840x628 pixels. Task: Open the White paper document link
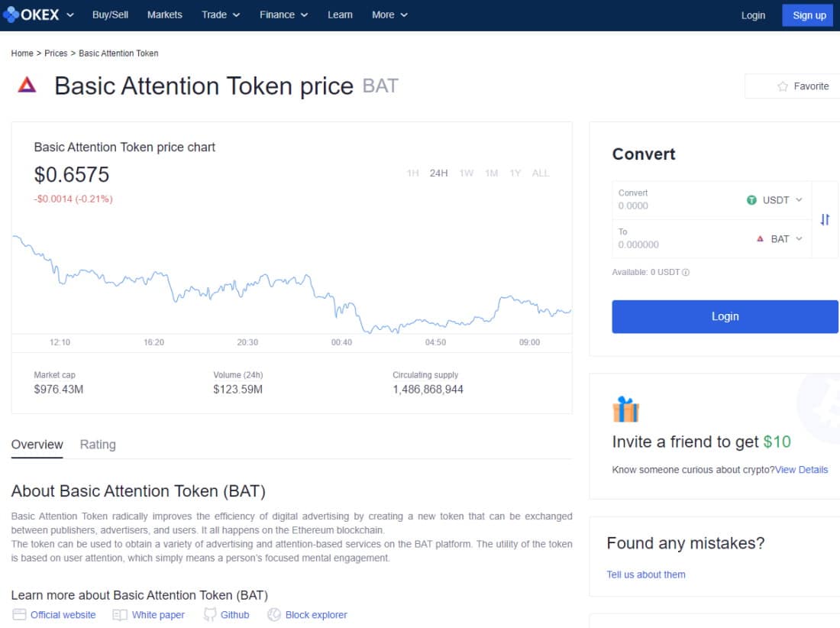tap(158, 614)
